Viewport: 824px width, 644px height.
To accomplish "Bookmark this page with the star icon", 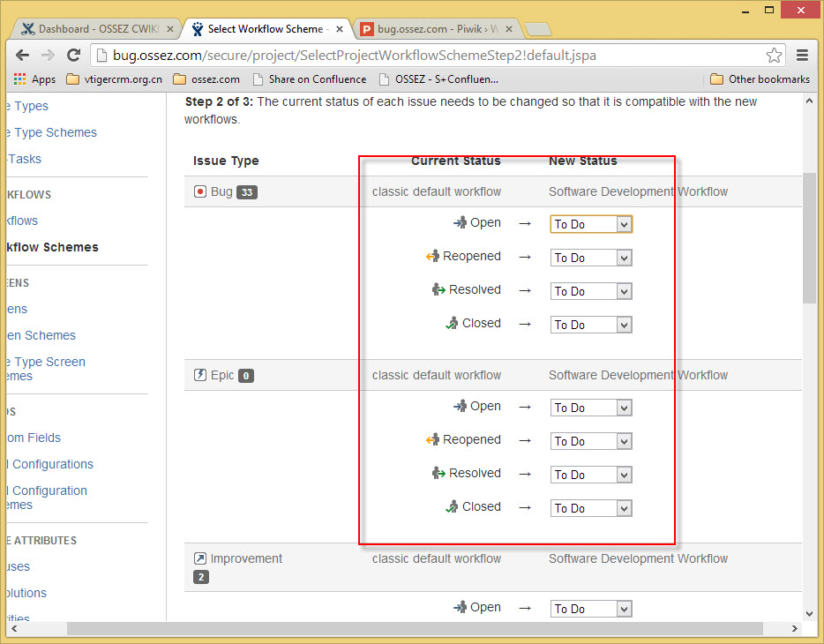I will 774,56.
